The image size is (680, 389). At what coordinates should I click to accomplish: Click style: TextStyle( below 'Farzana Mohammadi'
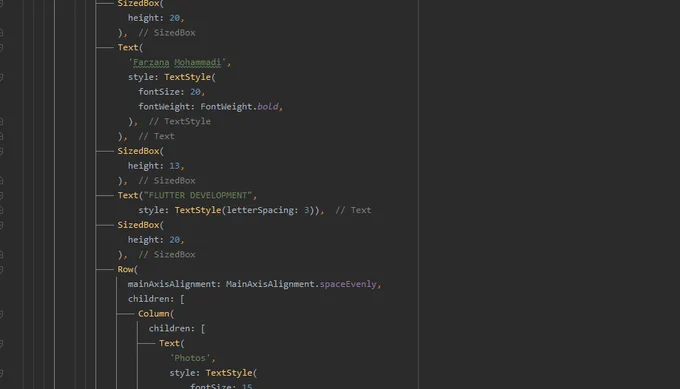171,77
